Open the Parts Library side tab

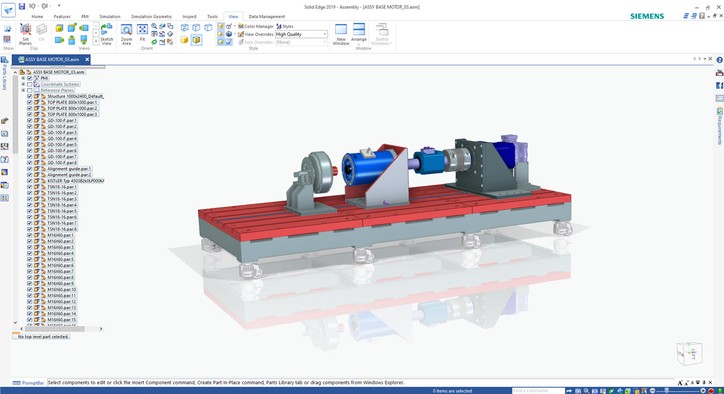click(4, 74)
